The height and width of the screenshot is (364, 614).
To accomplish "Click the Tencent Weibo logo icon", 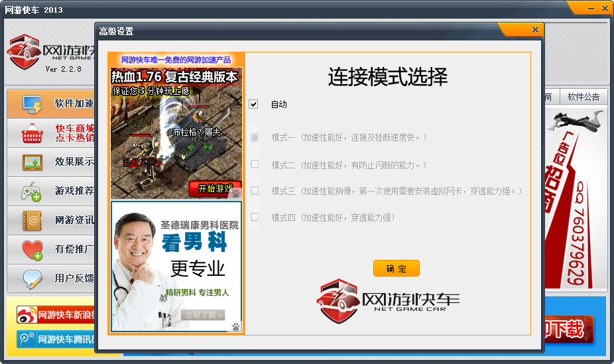I will (27, 339).
